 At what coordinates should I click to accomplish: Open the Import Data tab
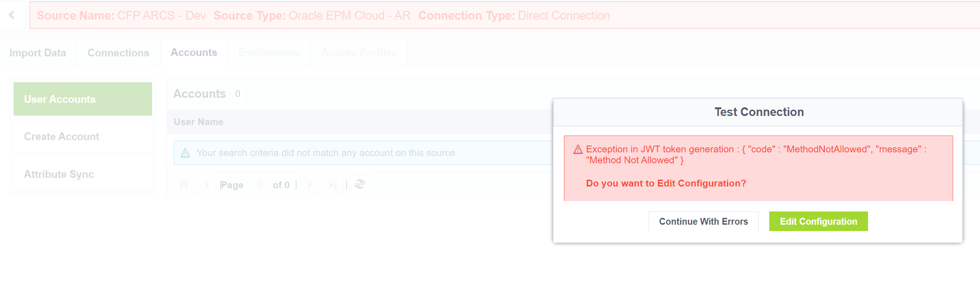(x=38, y=53)
